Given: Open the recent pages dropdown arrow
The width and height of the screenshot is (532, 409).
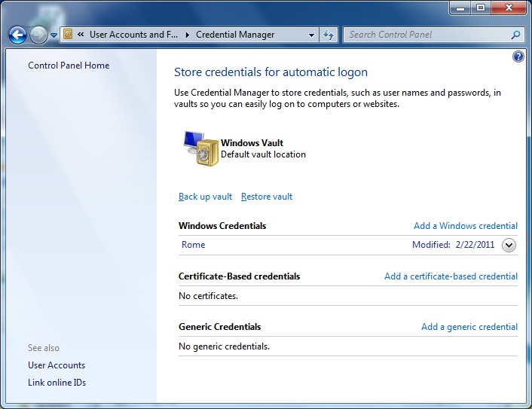Looking at the screenshot, I should pos(54,35).
